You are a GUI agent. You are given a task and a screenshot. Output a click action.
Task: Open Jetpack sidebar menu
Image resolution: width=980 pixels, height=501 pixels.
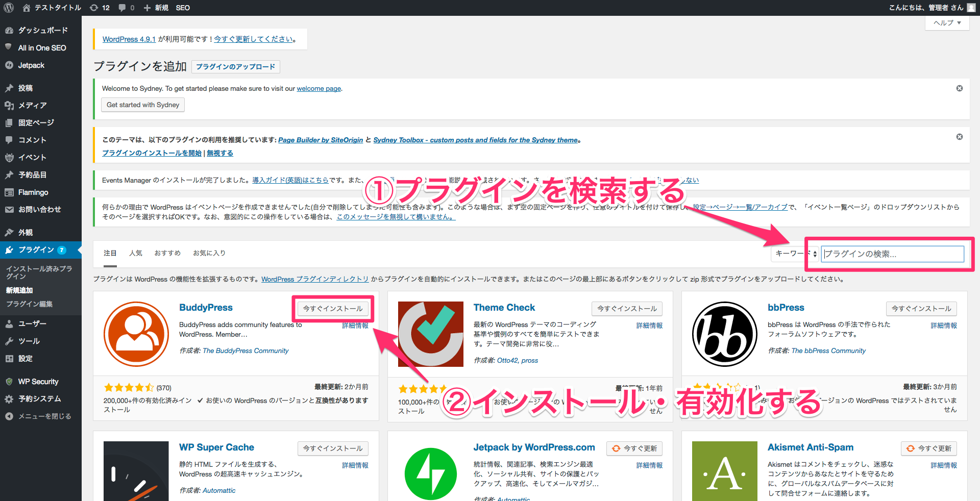coord(41,65)
